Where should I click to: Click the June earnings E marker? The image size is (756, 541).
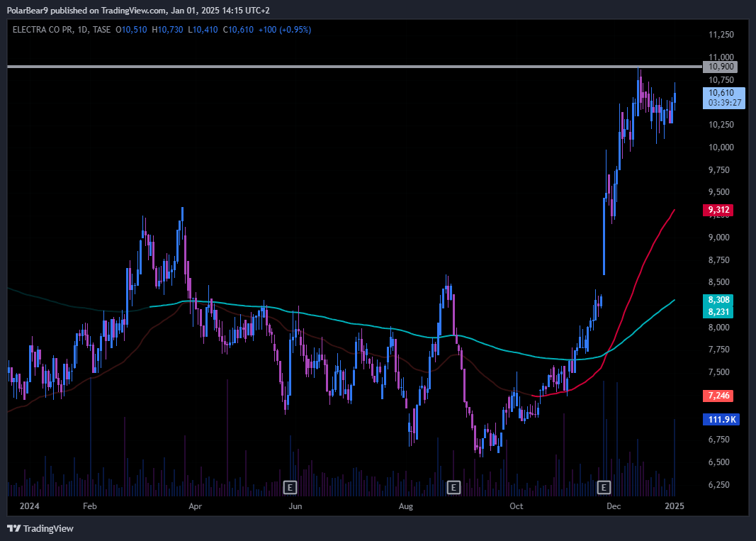[x=290, y=487]
